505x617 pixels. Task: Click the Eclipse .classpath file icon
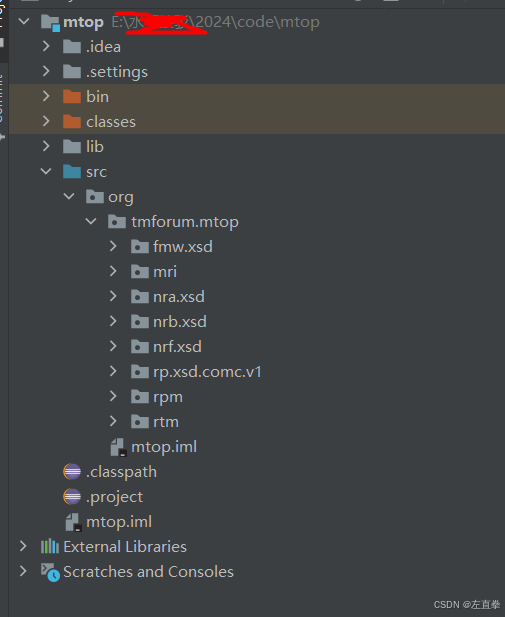pyautogui.click(x=72, y=471)
